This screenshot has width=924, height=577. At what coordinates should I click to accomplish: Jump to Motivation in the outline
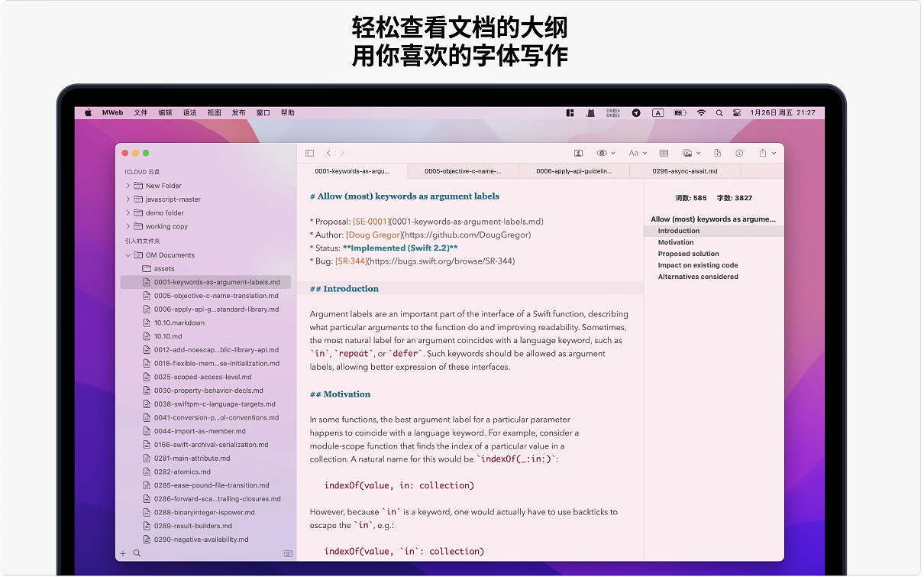676,242
